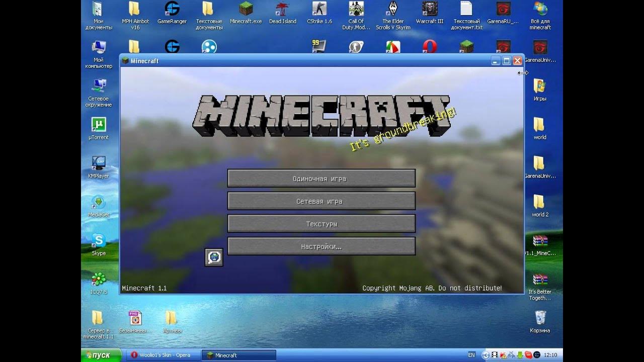
Task: Open the Текстуры menu button
Action: (x=321, y=224)
